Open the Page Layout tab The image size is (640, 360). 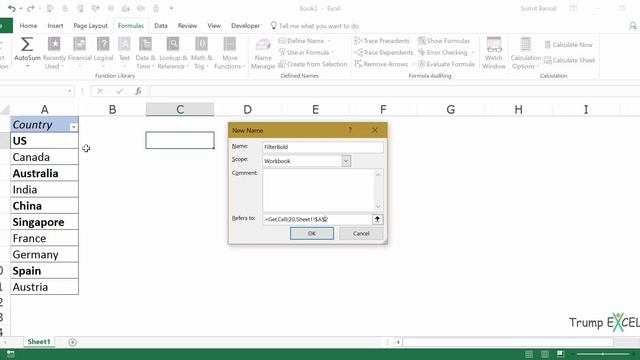[90, 26]
